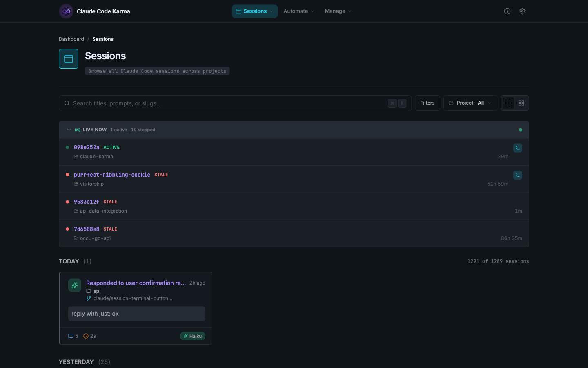588x368 pixels.
Task: Click the STALE label on purrfect-nibbling-cookie
Action: coord(161,175)
